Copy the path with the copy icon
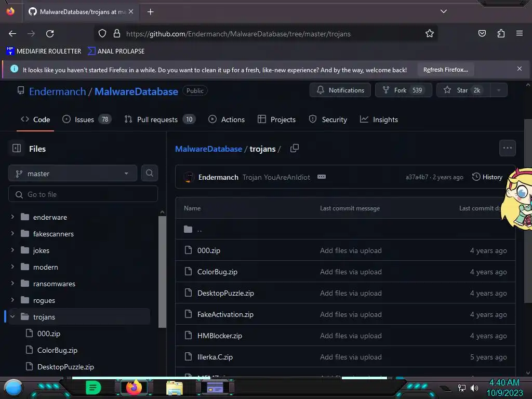This screenshot has height=399, width=532. pos(295,148)
